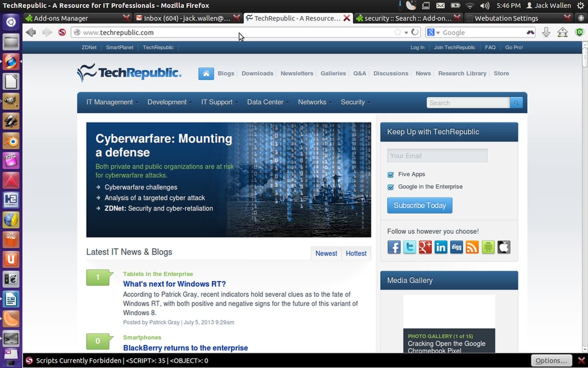The image size is (588, 368).
Task: Open the Jack Wallen user menu
Action: point(548,5)
